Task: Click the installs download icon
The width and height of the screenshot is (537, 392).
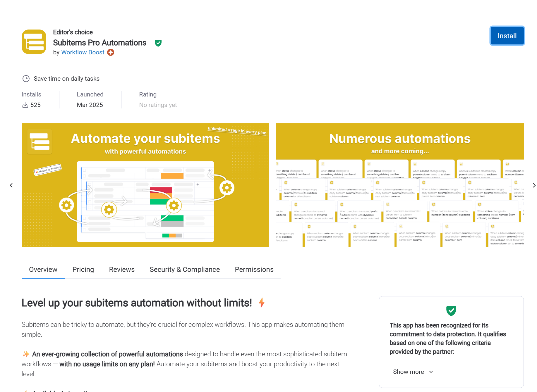Action: click(x=25, y=105)
